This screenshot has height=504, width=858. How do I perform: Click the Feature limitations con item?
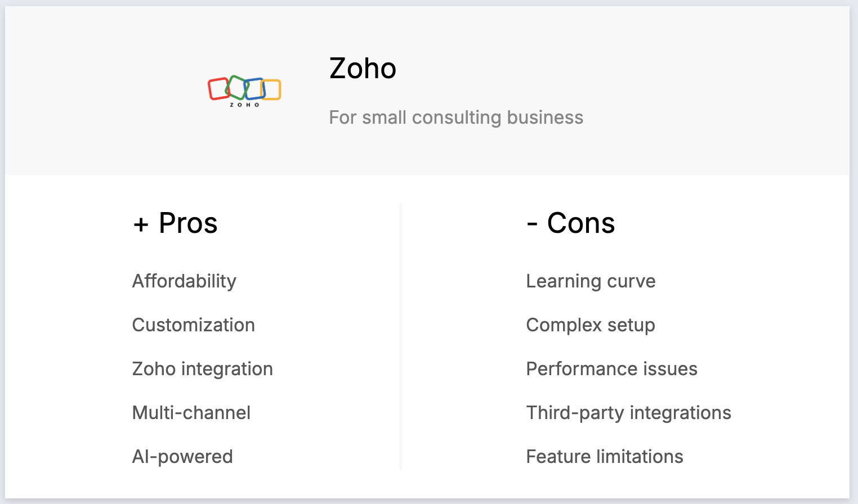604,456
